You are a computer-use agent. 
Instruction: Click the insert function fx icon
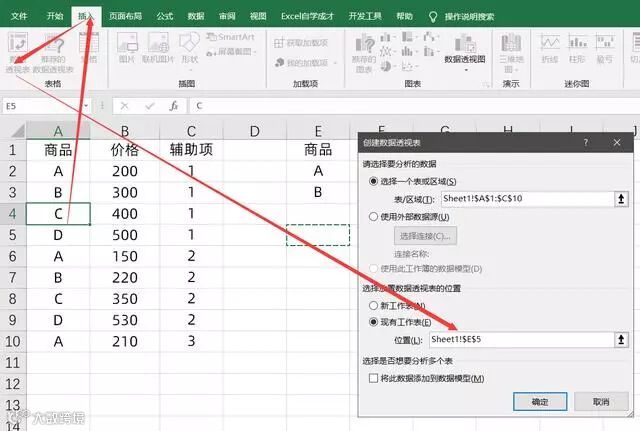pyautogui.click(x=174, y=106)
